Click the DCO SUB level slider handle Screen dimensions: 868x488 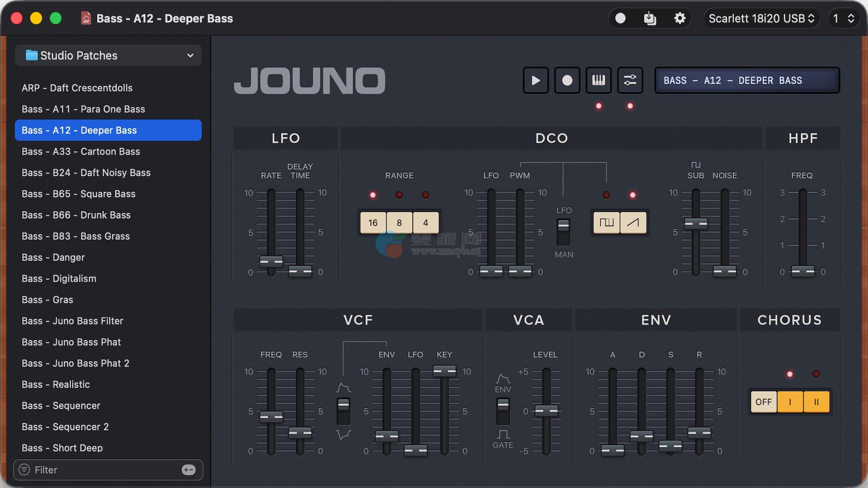point(696,223)
